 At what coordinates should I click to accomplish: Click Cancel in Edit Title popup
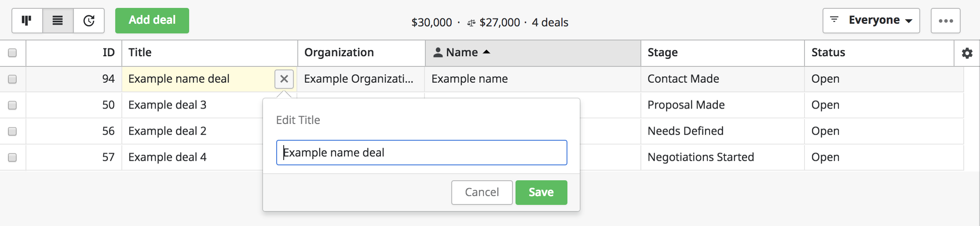point(482,193)
